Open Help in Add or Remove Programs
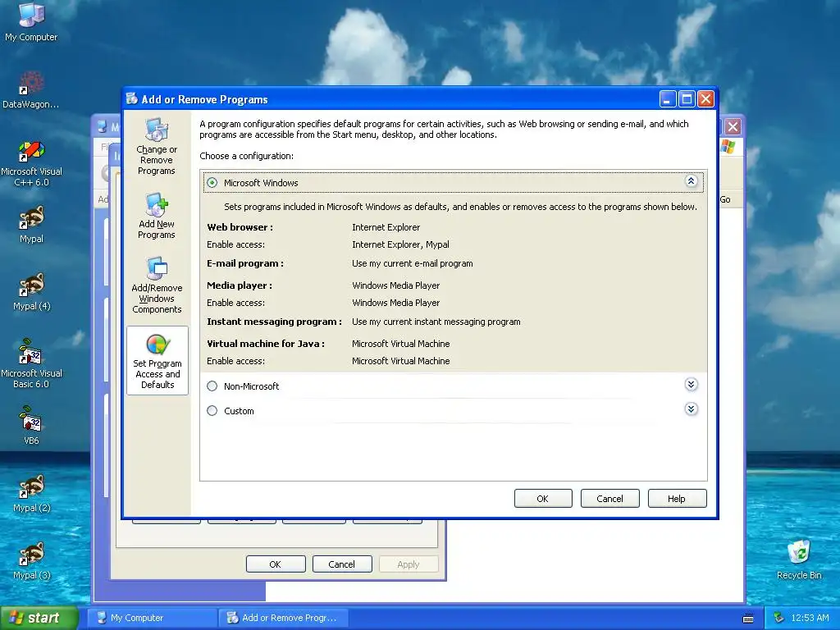The width and height of the screenshot is (840, 630). [677, 498]
